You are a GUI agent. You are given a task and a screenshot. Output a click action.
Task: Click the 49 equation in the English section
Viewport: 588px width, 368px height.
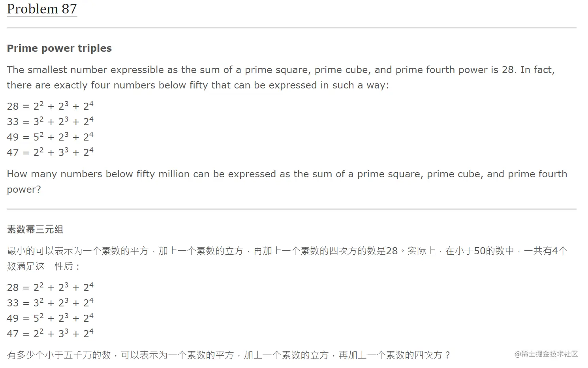[50, 137]
